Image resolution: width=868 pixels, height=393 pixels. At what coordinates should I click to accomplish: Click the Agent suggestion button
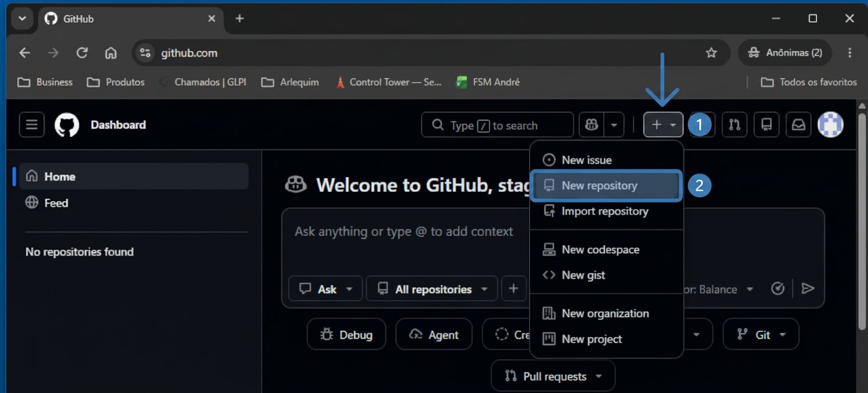434,334
